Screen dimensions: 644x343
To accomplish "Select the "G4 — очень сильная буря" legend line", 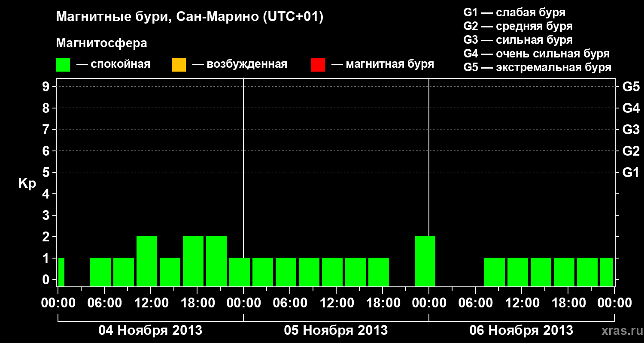I will coord(537,54).
